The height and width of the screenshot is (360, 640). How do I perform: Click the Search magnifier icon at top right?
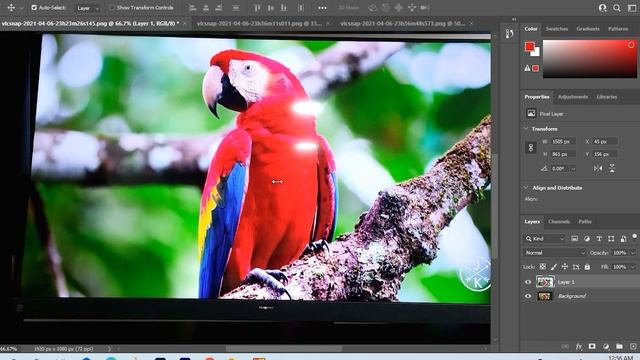617,8
